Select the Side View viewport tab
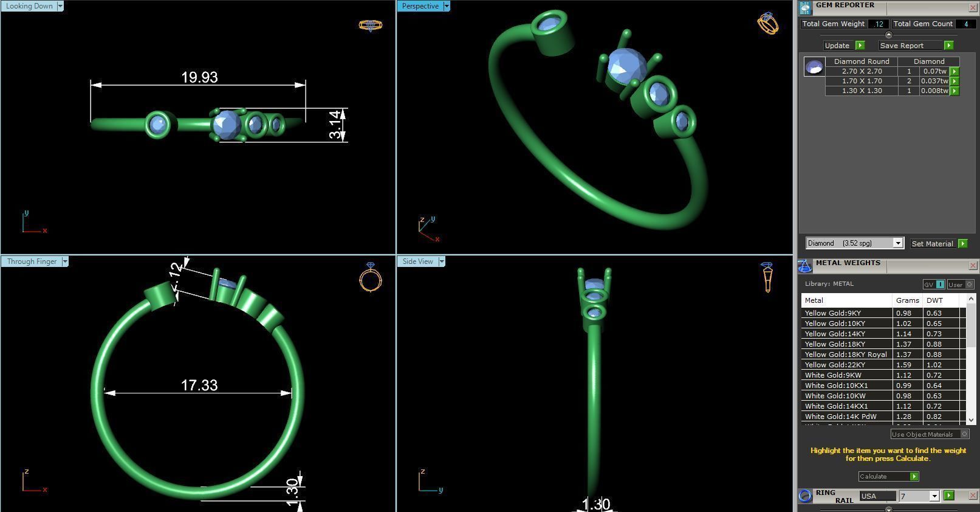This screenshot has width=980, height=512. coord(417,261)
